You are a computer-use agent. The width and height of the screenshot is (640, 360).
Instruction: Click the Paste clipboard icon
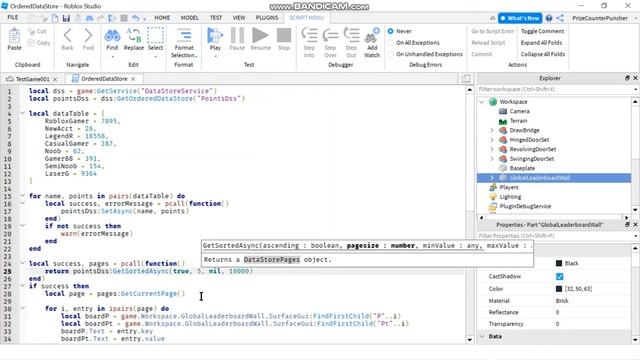tap(14, 36)
